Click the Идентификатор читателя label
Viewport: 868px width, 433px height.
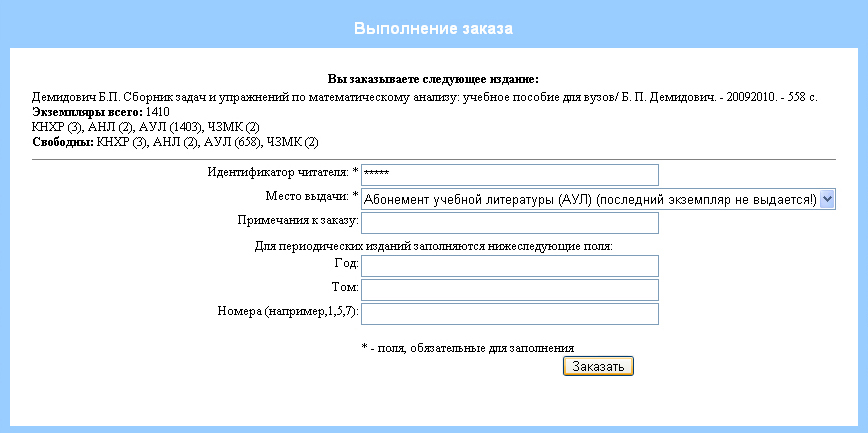coord(283,172)
